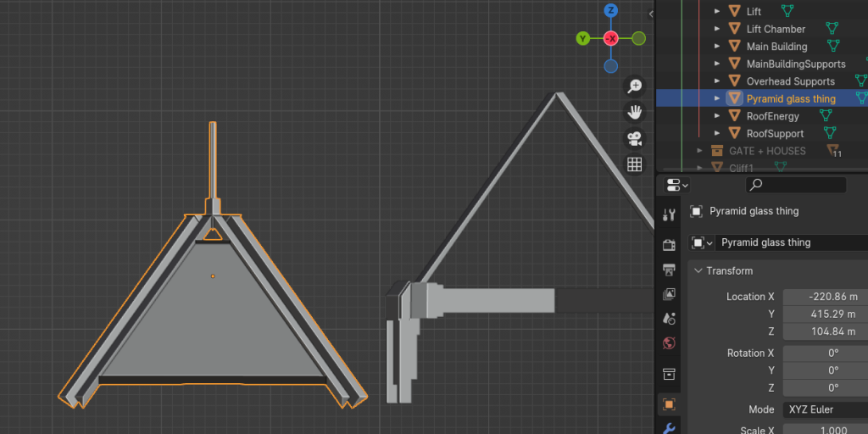
Task: Select RoofSupport in the outliner
Action: tap(775, 133)
